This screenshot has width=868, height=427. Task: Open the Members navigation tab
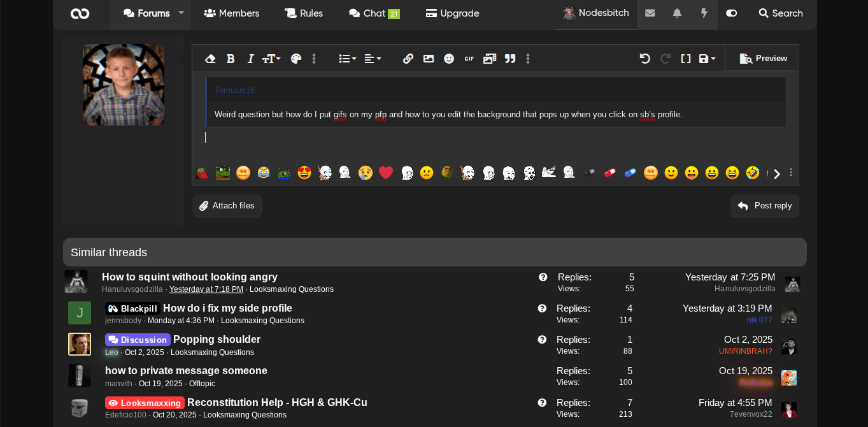point(232,13)
